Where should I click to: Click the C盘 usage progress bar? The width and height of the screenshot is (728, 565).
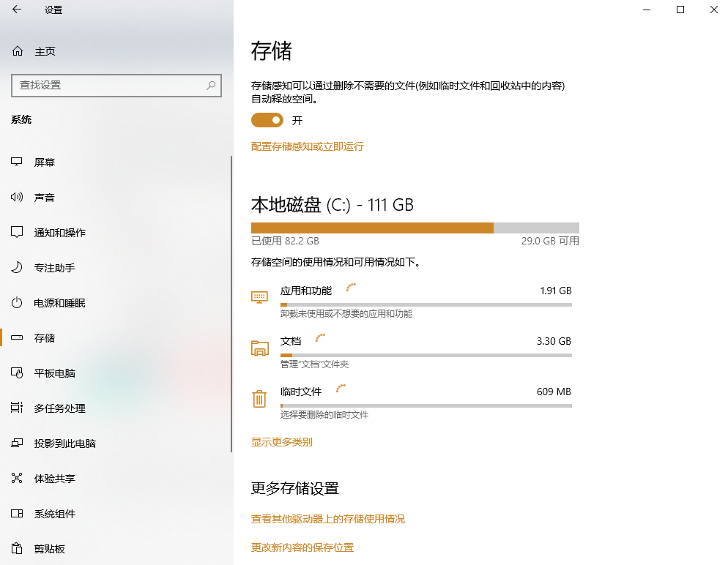[x=415, y=228]
